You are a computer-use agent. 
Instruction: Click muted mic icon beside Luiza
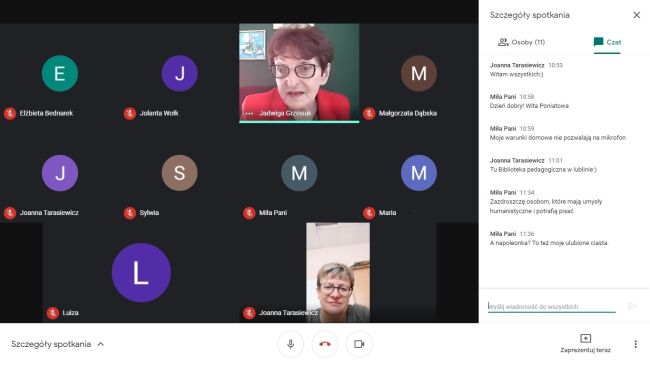[53, 313]
